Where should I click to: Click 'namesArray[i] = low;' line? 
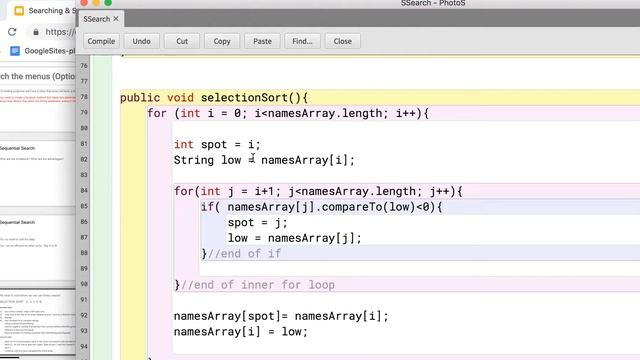pyautogui.click(x=241, y=331)
